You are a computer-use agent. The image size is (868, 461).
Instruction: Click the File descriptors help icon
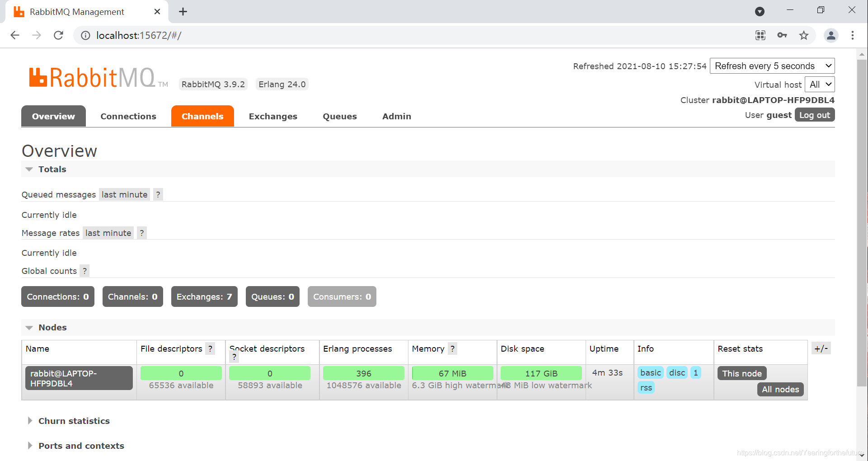[210, 349]
